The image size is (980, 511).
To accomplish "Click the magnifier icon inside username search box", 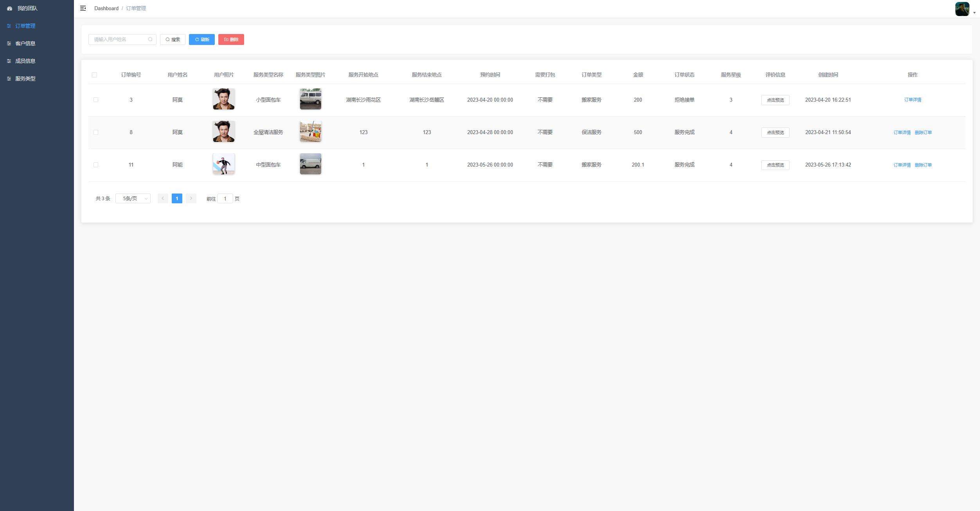I will point(150,39).
